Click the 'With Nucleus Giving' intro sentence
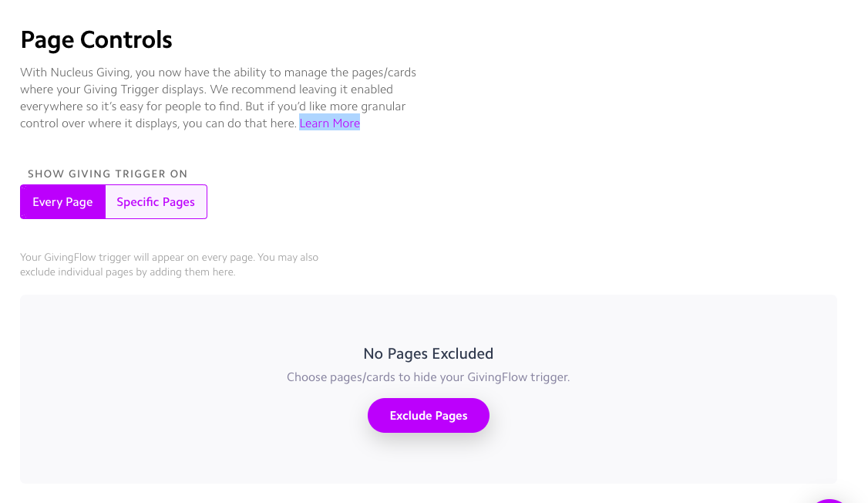This screenshot has height=503, width=868. coord(218,73)
